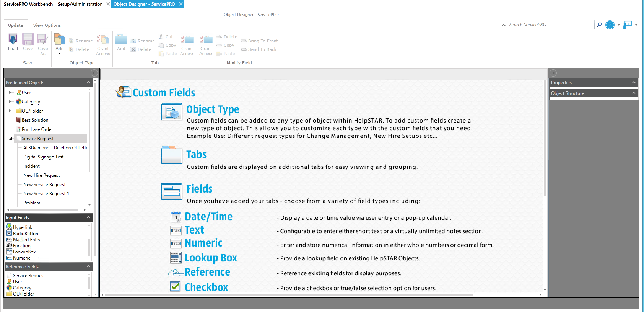Expand the User tree node
644x312 pixels.
pyautogui.click(x=10, y=92)
